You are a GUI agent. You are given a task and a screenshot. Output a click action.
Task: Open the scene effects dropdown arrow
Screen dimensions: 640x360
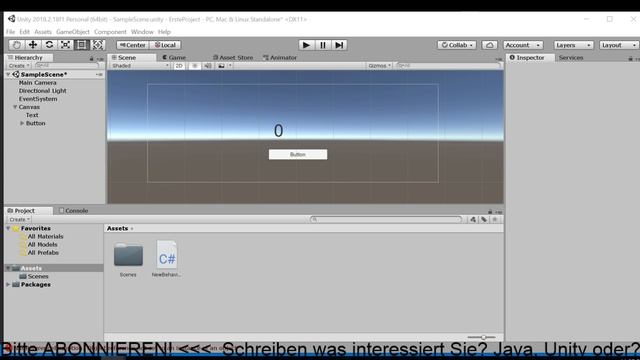tap(230, 66)
